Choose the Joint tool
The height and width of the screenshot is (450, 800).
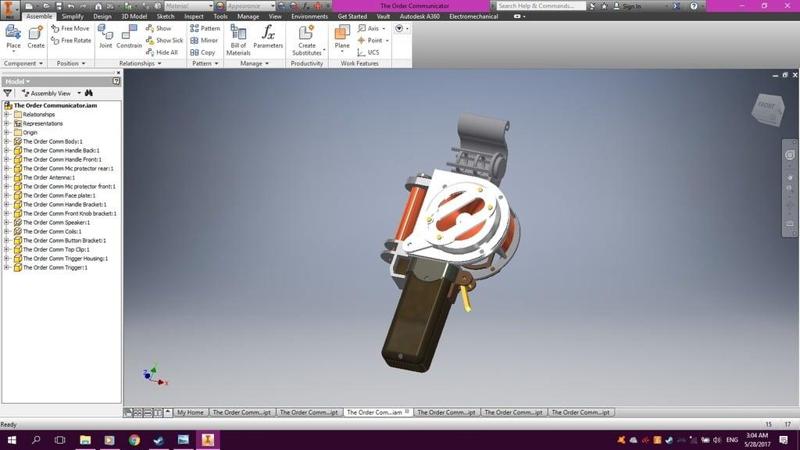click(x=106, y=37)
